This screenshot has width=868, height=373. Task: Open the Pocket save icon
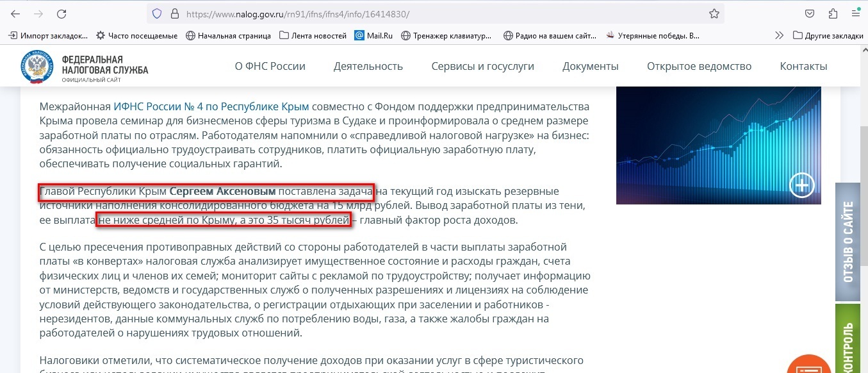tap(810, 13)
